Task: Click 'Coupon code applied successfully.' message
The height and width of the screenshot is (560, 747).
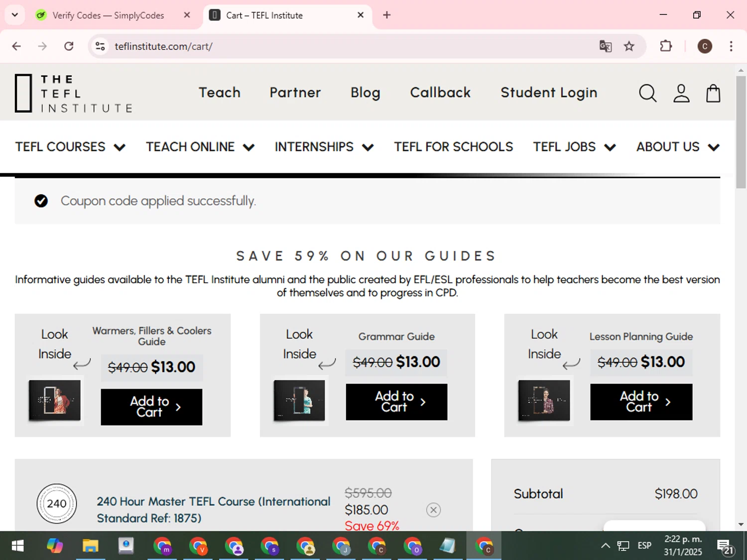Action: [158, 201]
